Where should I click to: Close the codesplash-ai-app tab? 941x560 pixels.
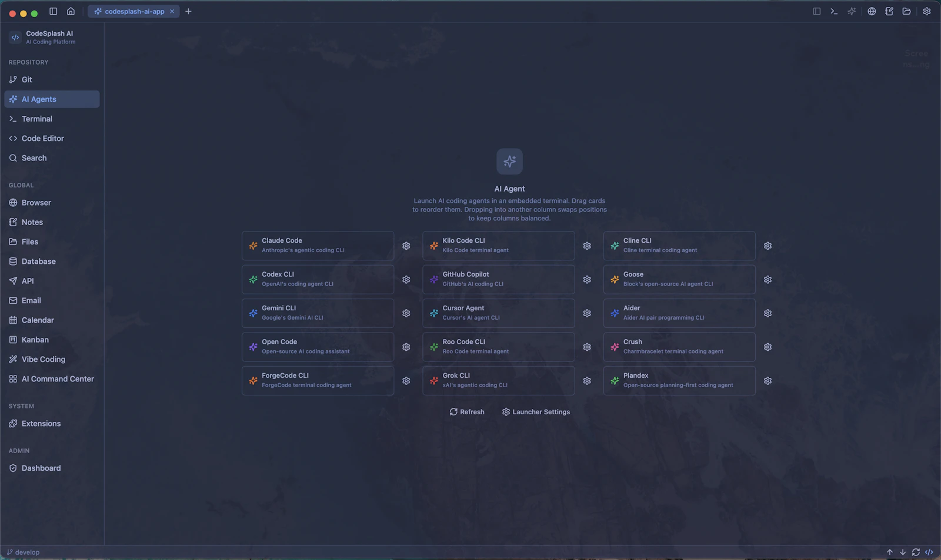pos(172,11)
